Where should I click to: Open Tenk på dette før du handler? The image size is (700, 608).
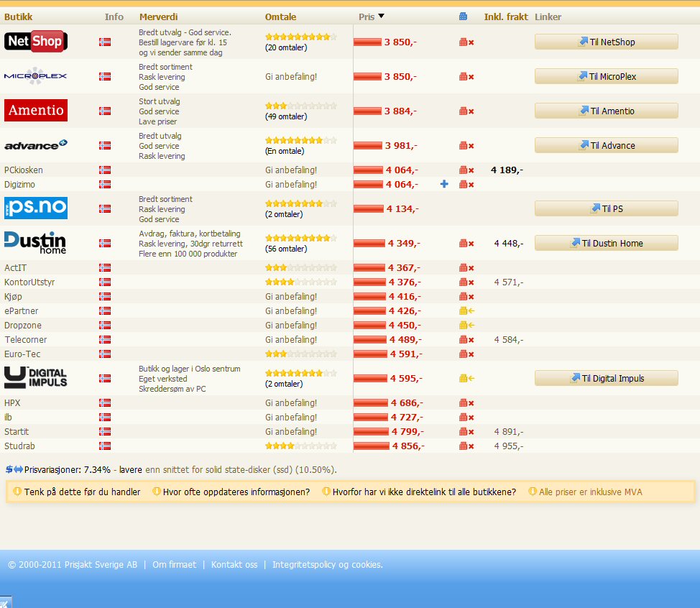[x=82, y=492]
